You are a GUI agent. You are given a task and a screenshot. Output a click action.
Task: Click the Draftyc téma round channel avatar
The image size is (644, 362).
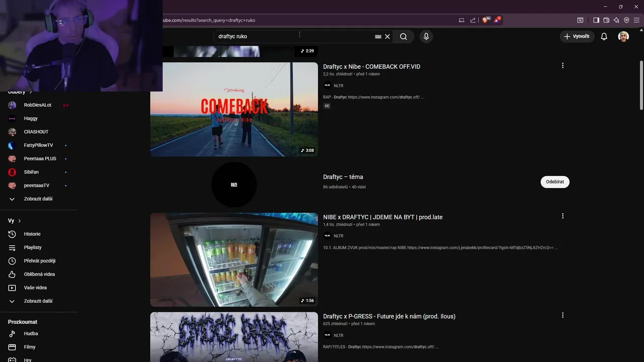[x=234, y=185]
